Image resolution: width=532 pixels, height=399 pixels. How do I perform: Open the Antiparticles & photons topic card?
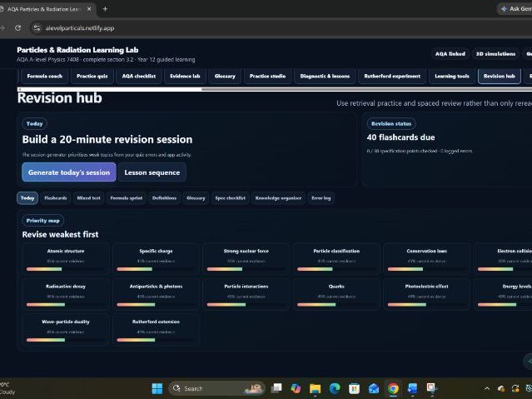(x=156, y=294)
